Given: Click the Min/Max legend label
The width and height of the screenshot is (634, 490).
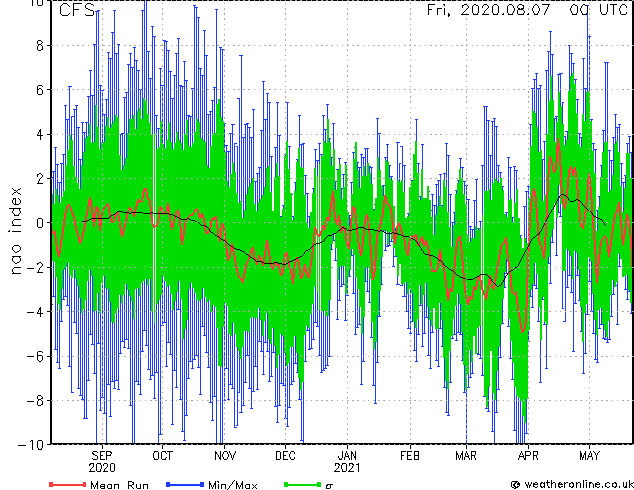Looking at the screenshot, I should [233, 485].
